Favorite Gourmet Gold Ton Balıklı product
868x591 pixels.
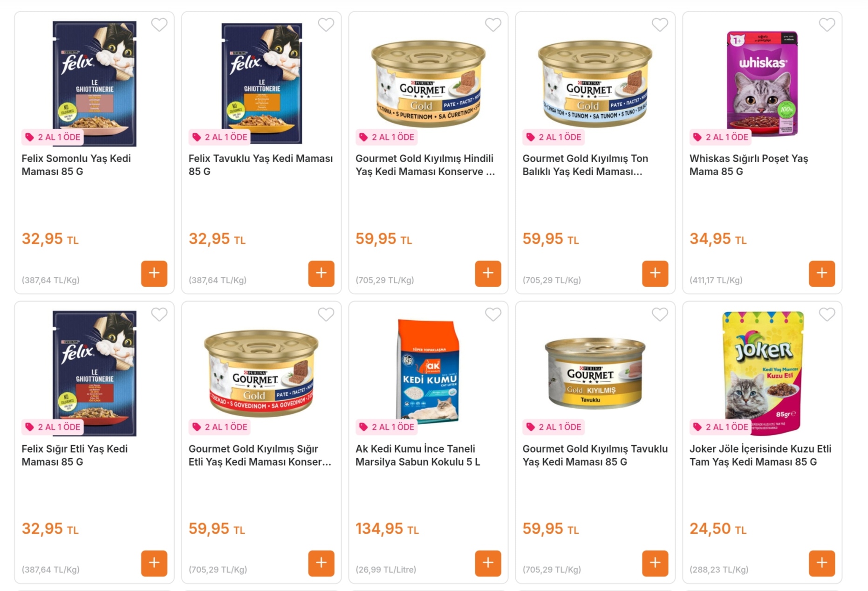660,25
